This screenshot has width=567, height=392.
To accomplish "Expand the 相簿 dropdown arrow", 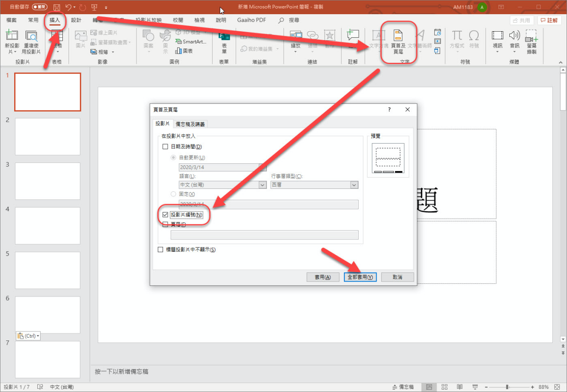I will (113, 52).
